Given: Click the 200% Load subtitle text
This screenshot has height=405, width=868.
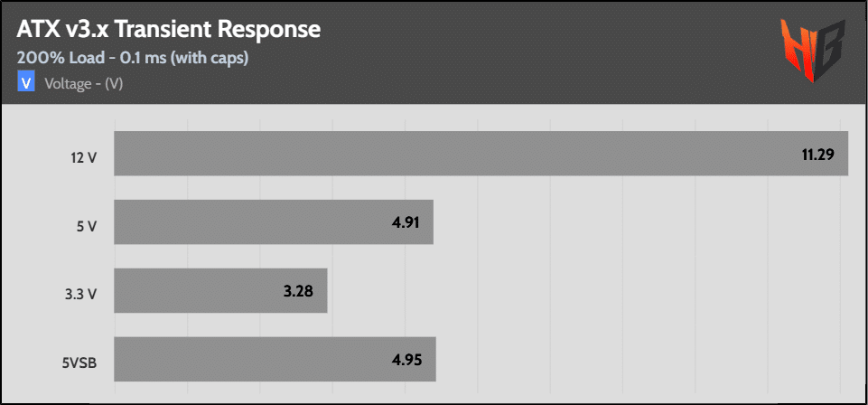Looking at the screenshot, I should coord(133,58).
